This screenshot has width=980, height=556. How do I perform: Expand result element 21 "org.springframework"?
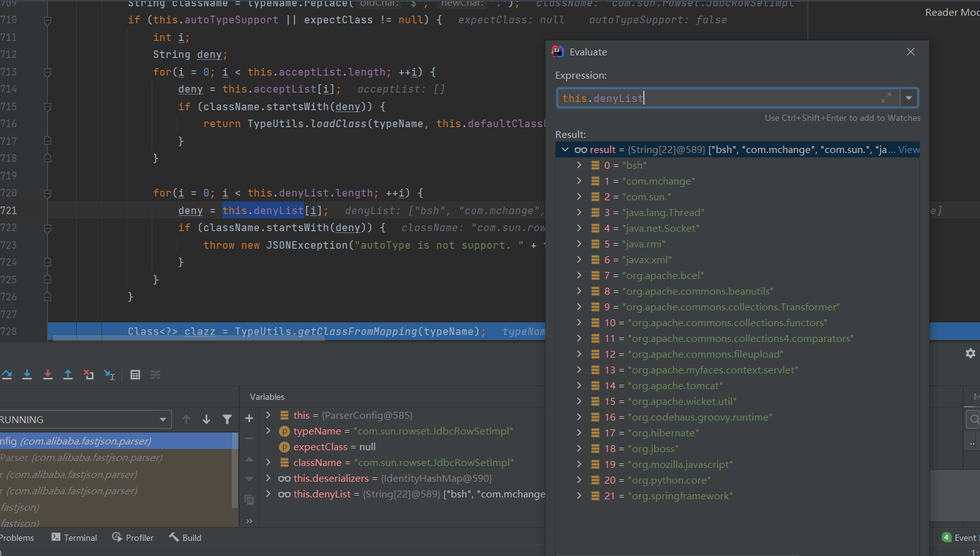pos(579,496)
